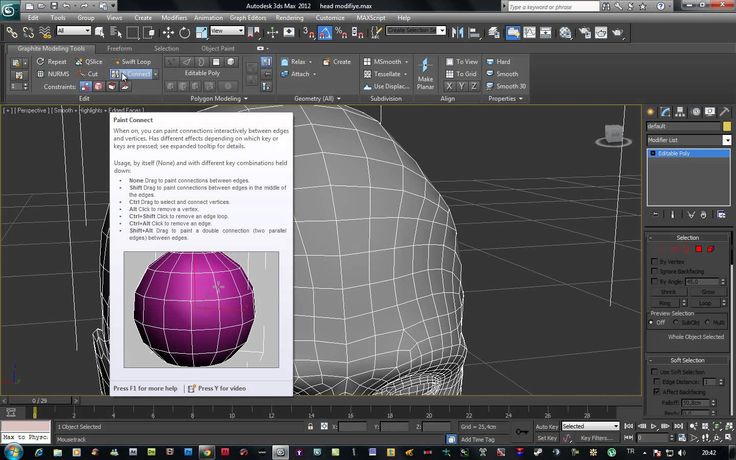The height and width of the screenshot is (460, 736).
Task: Open the Hierarchy command panel tab
Action: point(680,111)
